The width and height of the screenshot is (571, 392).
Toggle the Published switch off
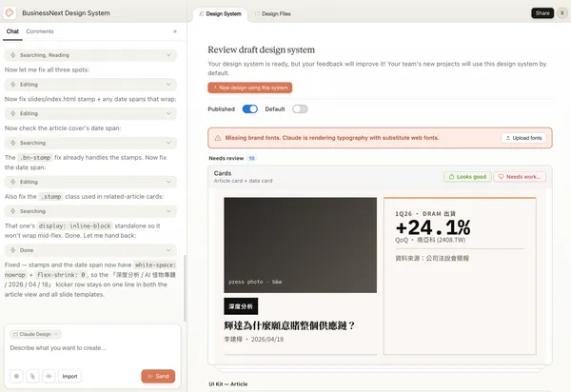pos(249,108)
